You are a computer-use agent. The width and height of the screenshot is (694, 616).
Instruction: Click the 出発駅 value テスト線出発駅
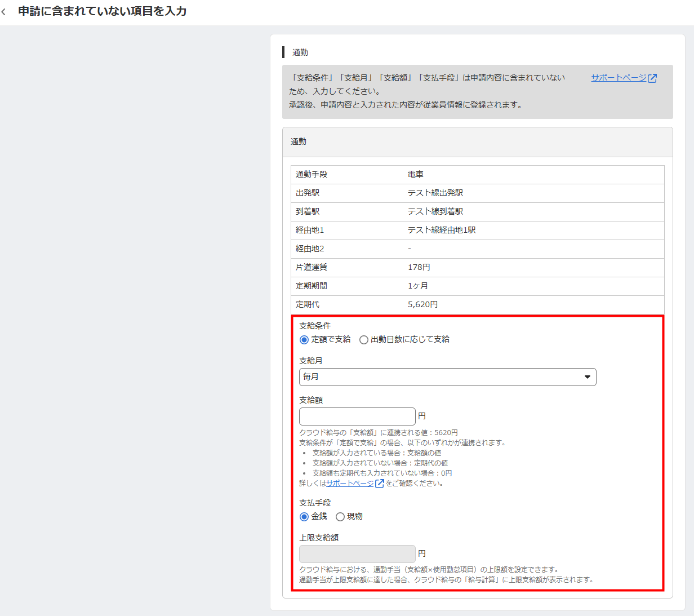(x=435, y=193)
